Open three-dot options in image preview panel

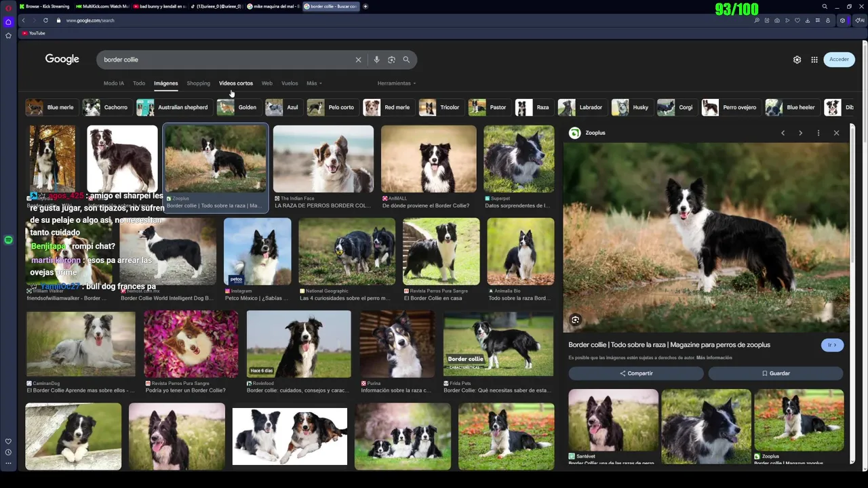click(x=818, y=133)
